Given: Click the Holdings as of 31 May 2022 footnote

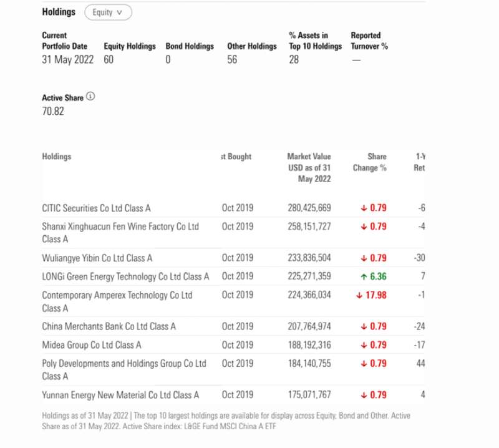Looking at the screenshot, I should tap(226, 421).
